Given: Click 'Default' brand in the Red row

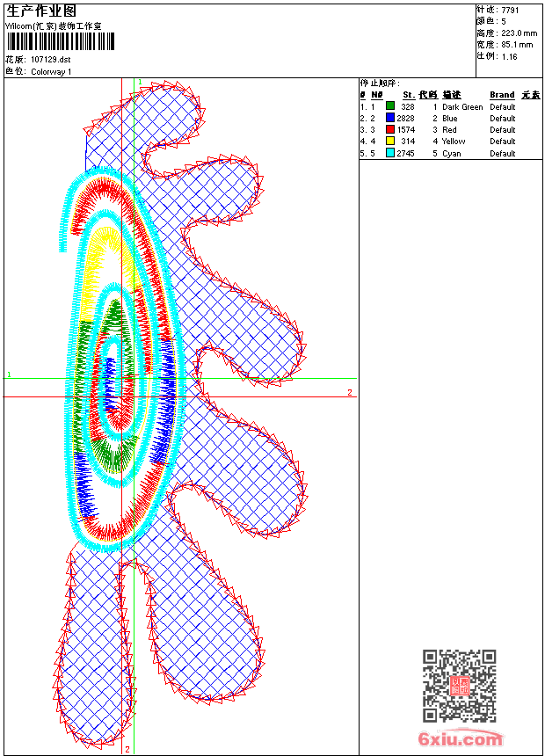Looking at the screenshot, I should (502, 130).
